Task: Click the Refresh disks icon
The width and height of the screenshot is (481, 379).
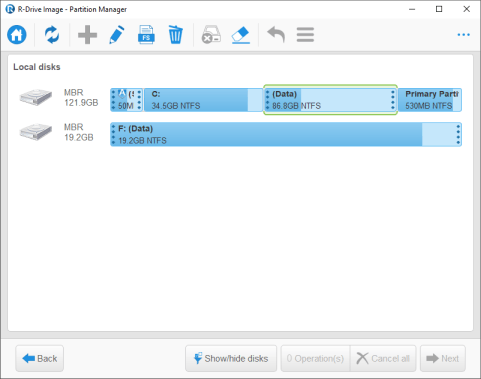Action: pos(52,35)
